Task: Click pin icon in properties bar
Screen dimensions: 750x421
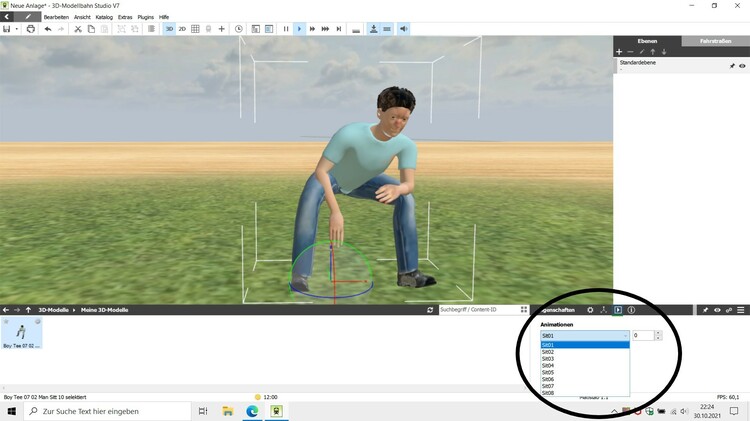Action: click(x=706, y=310)
